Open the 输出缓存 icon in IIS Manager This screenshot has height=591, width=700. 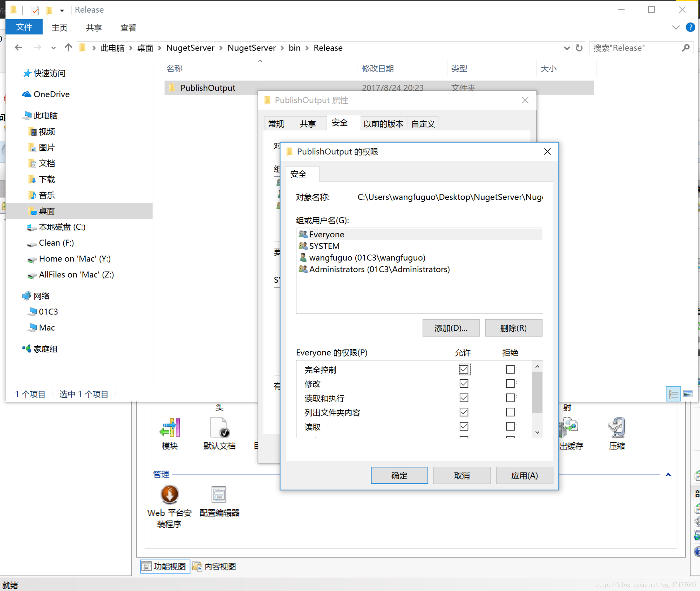pos(571,434)
